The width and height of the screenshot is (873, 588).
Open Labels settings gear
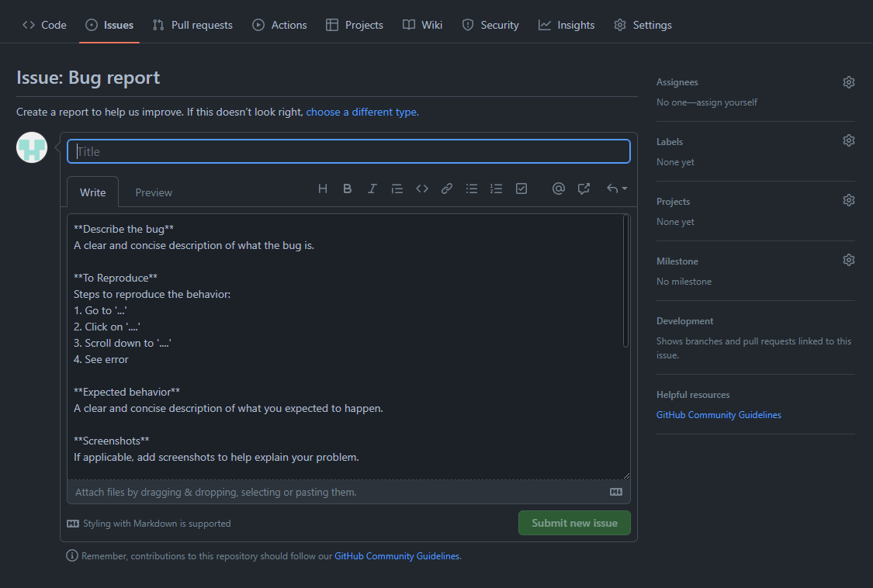[x=848, y=140]
